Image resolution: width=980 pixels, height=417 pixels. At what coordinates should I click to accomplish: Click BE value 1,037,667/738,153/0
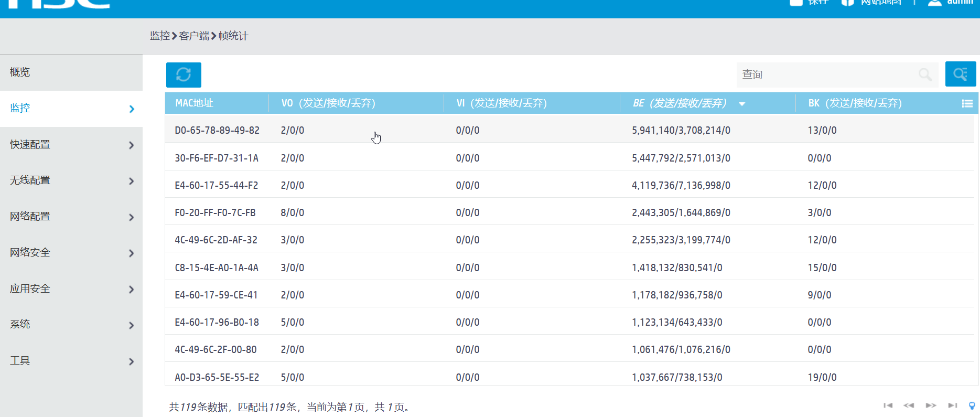[677, 377]
